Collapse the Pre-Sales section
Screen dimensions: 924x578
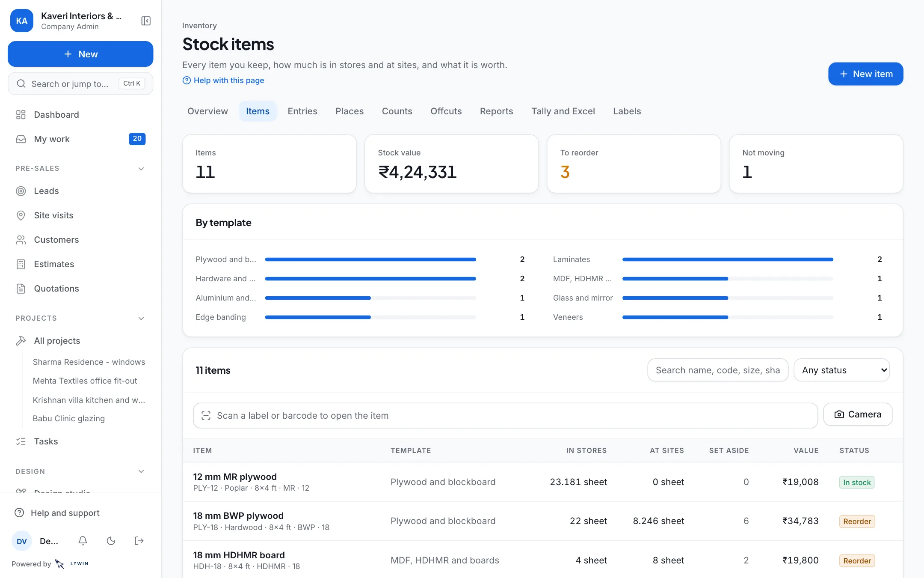[x=141, y=169]
